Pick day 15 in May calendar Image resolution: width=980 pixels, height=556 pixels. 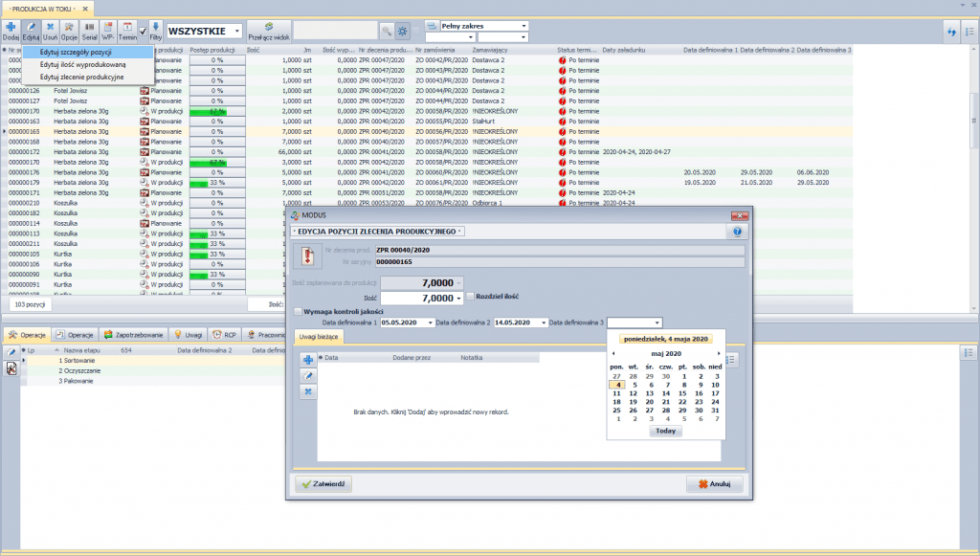point(681,393)
